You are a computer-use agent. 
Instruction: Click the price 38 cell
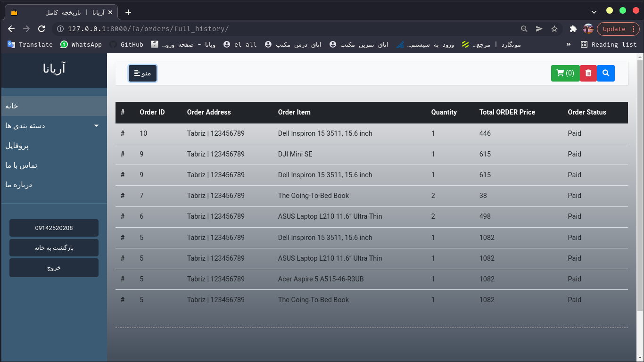click(x=483, y=196)
